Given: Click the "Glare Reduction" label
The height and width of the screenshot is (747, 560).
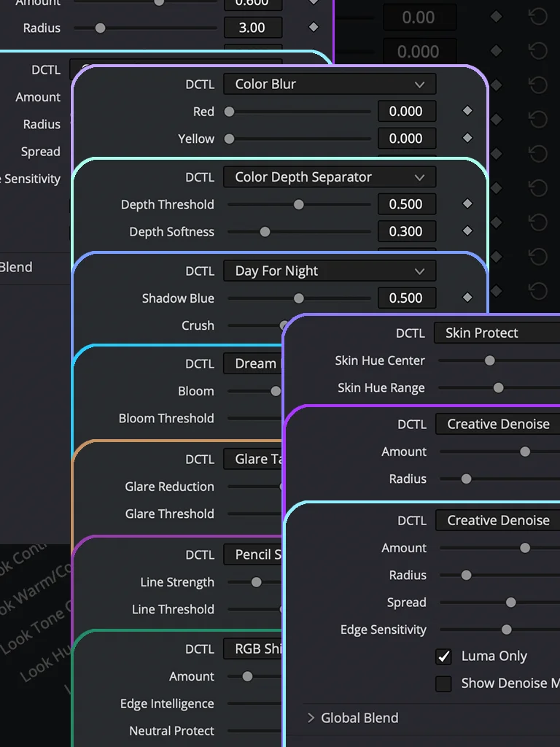Looking at the screenshot, I should coord(169,487).
